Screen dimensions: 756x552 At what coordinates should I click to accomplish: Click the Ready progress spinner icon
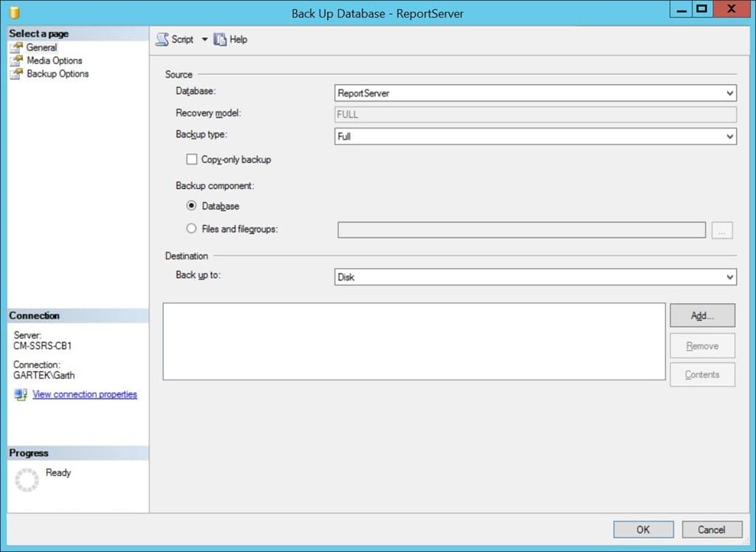click(x=27, y=480)
